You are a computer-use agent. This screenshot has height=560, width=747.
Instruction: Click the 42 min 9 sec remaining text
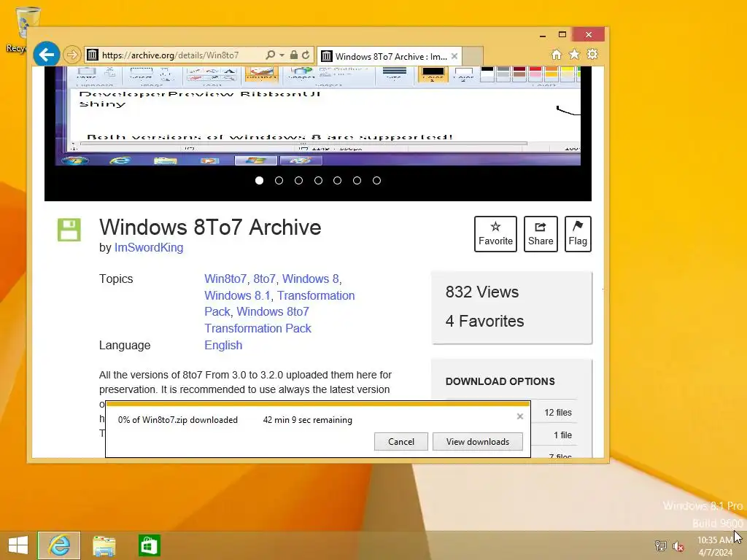(308, 420)
